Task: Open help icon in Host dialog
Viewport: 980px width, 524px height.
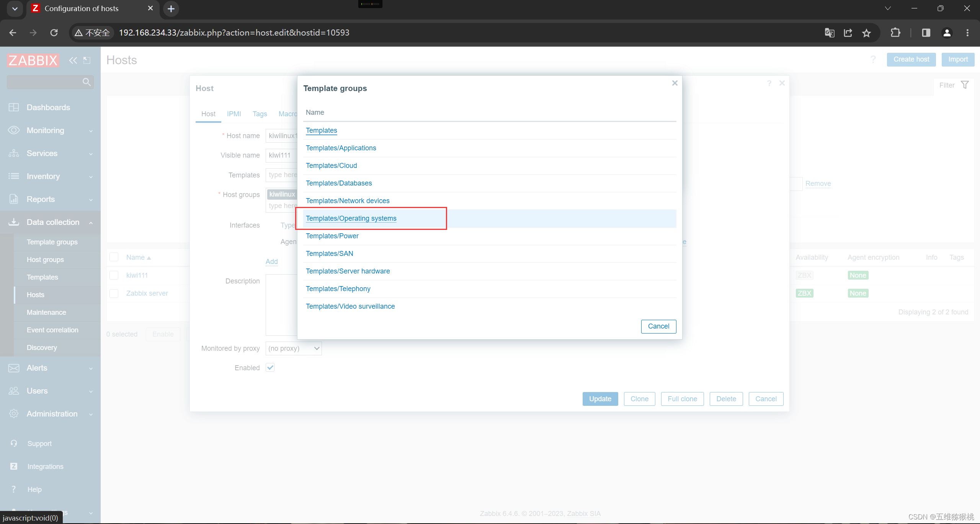Action: [x=769, y=83]
